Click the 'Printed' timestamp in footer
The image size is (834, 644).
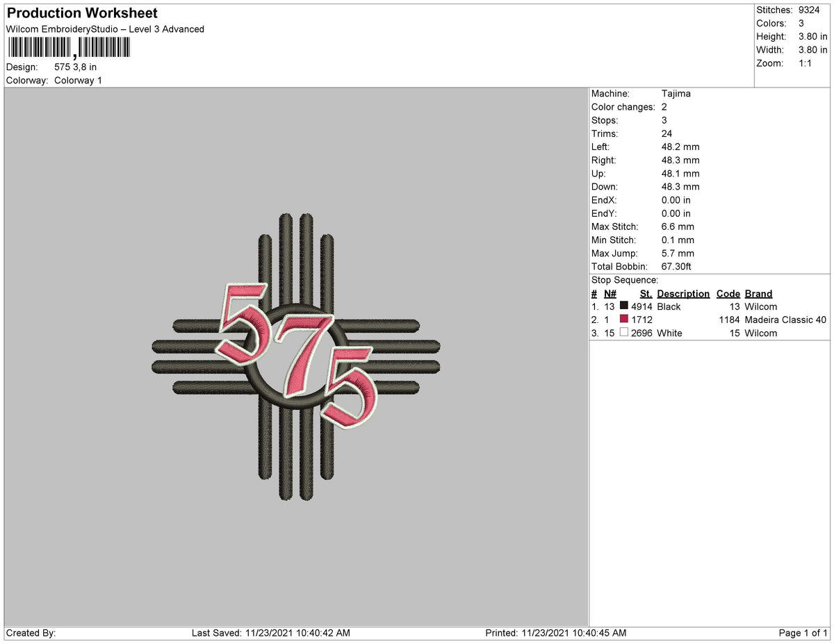[555, 633]
